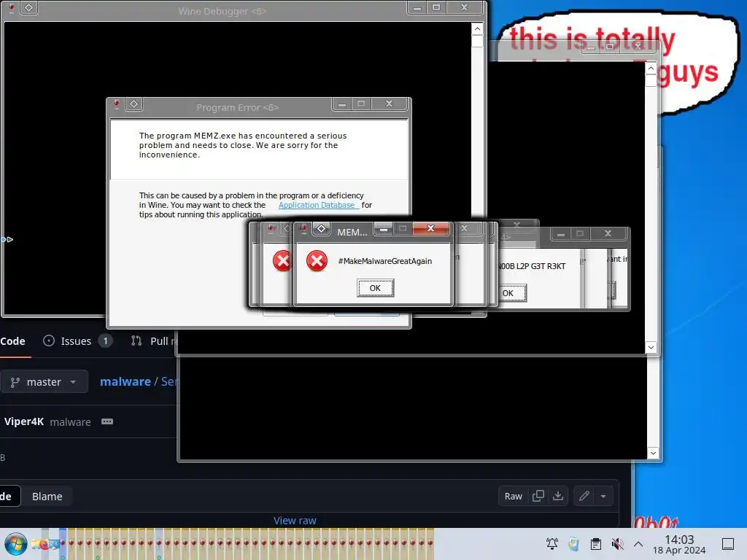The image size is (747, 560).
Task: Switch to the Code tab on GitHub
Action: coord(13,341)
